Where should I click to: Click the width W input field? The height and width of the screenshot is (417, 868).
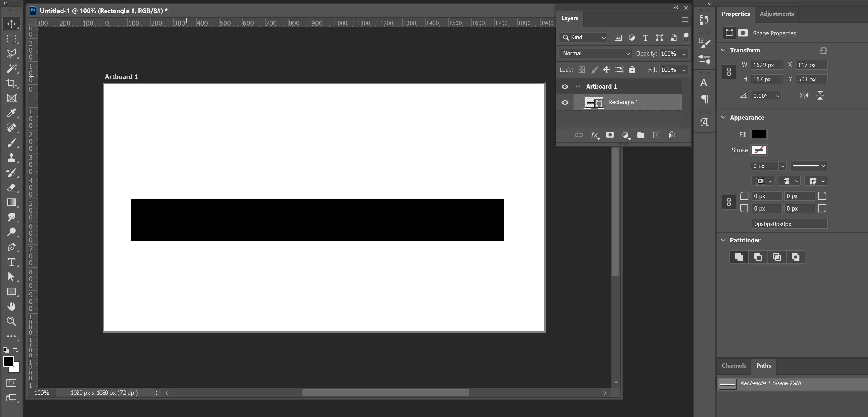[x=766, y=65]
